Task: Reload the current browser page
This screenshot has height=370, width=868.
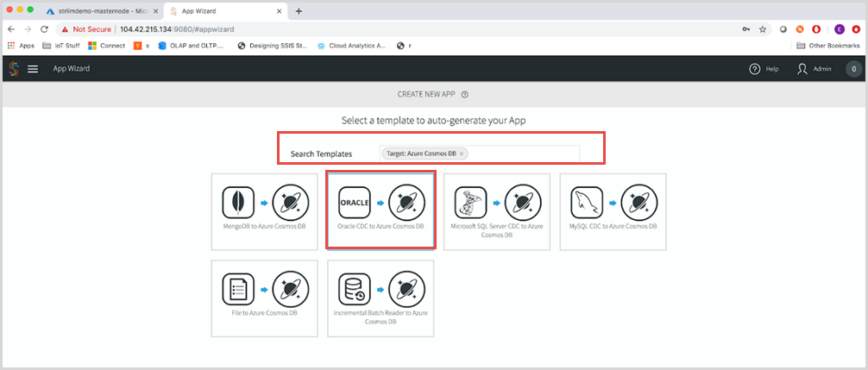Action: [44, 29]
